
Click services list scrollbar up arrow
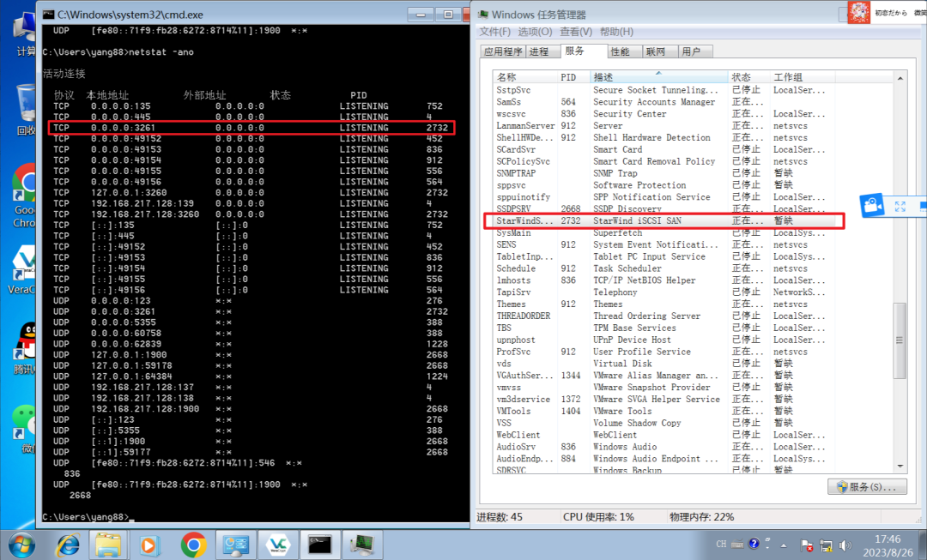(900, 78)
